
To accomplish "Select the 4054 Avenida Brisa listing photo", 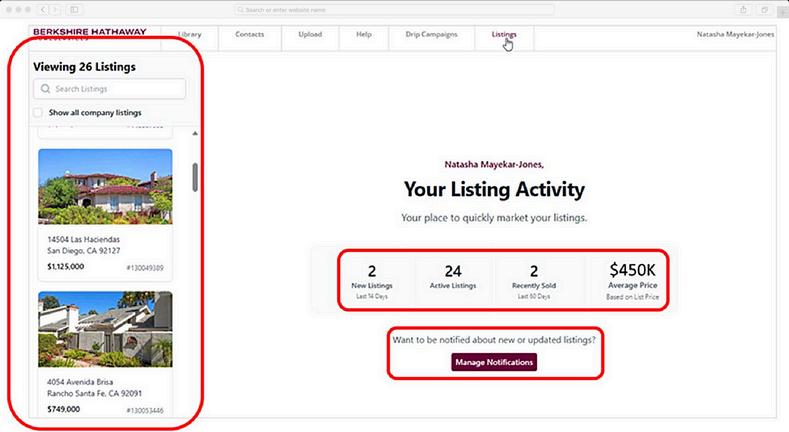I will pyautogui.click(x=105, y=330).
